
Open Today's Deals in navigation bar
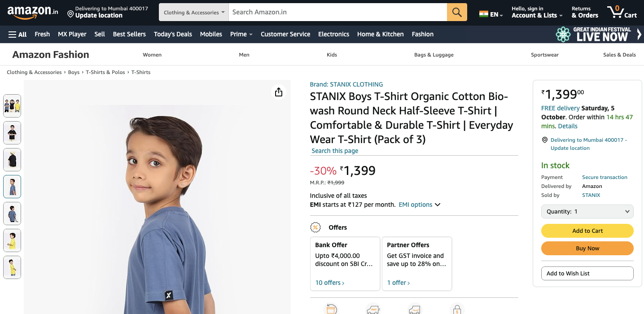click(173, 34)
